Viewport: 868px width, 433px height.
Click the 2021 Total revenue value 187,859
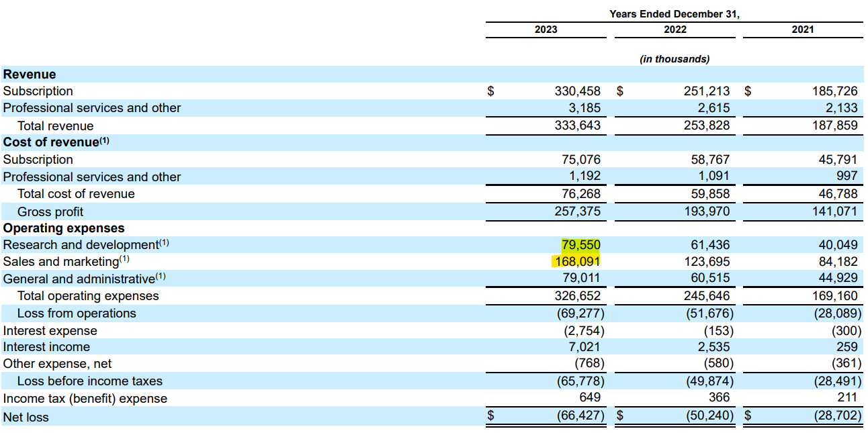click(834, 126)
